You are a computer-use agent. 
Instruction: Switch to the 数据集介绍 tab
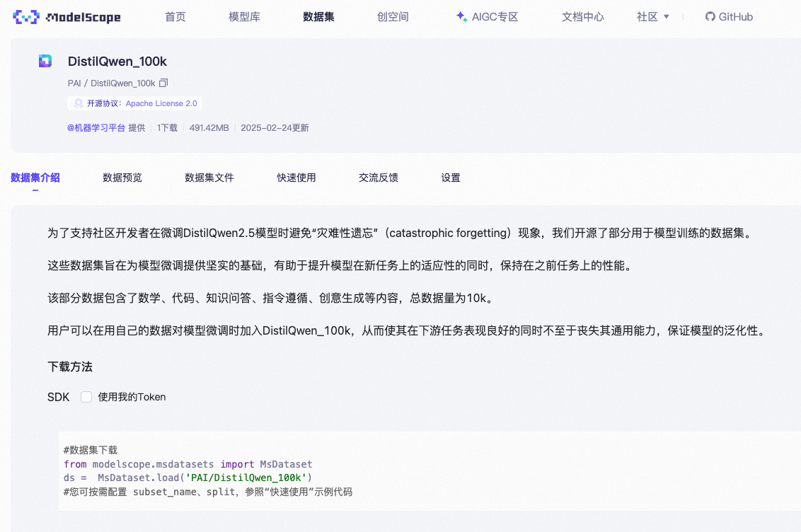[35, 178]
